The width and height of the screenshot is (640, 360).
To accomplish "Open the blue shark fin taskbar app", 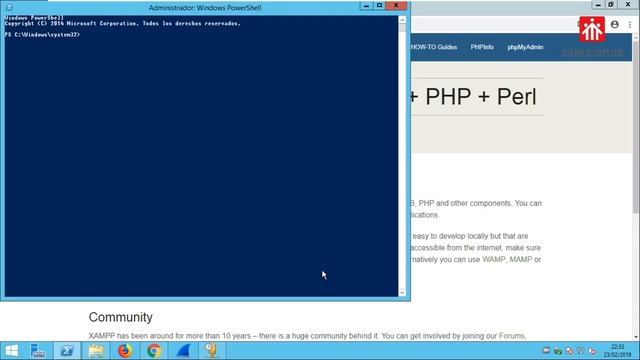I will (183, 351).
